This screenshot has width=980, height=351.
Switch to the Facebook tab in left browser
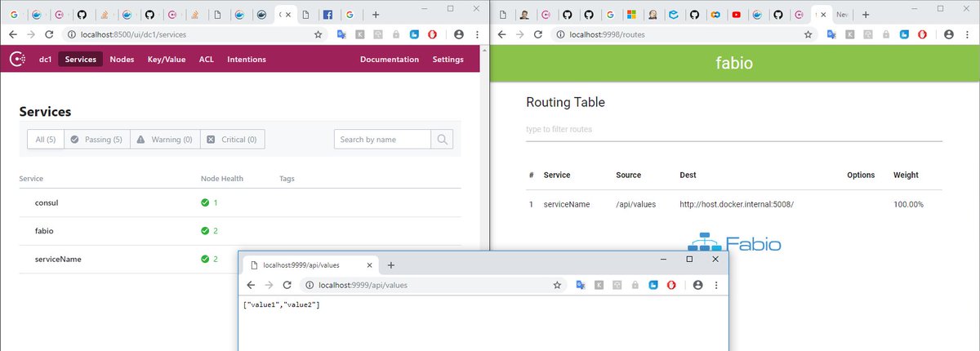tap(327, 15)
